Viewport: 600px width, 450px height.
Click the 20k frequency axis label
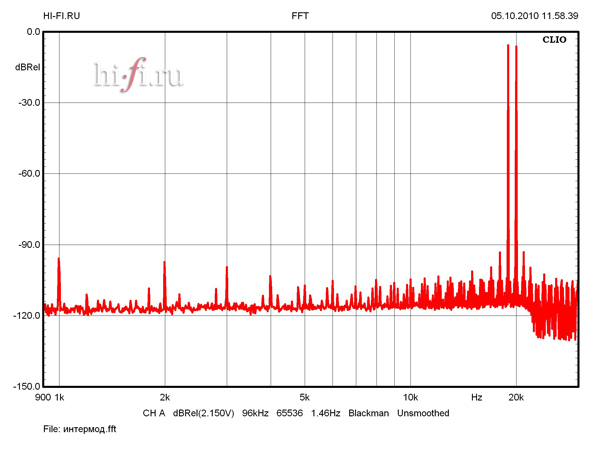517,397
